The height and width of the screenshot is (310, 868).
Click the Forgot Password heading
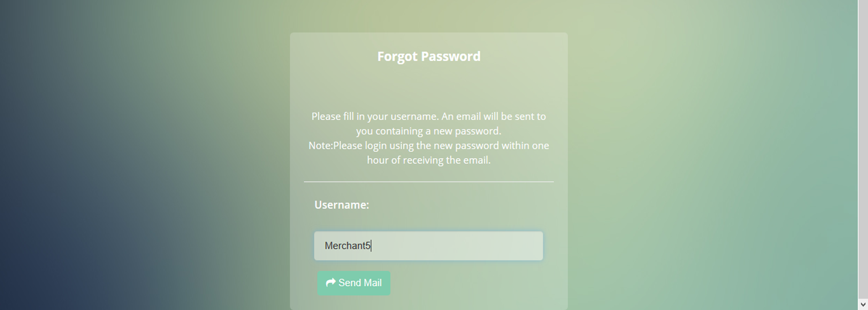429,57
